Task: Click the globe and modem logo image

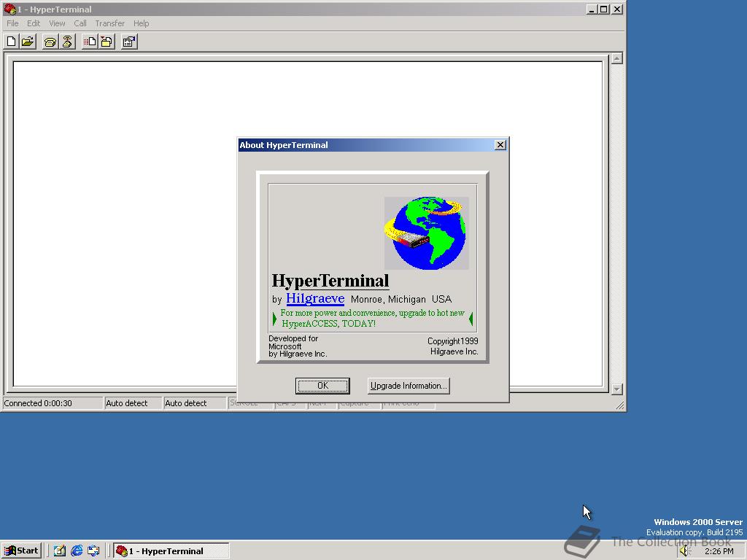Action: click(427, 233)
